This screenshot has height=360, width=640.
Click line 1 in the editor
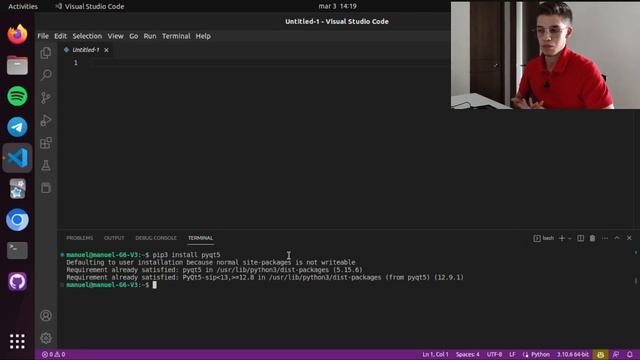[x=269, y=63]
